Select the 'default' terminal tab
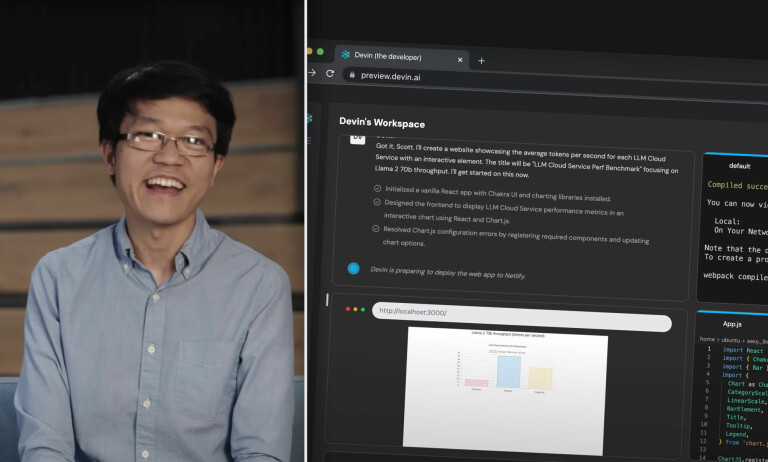Screen dimensions: 768x462 (739, 166)
